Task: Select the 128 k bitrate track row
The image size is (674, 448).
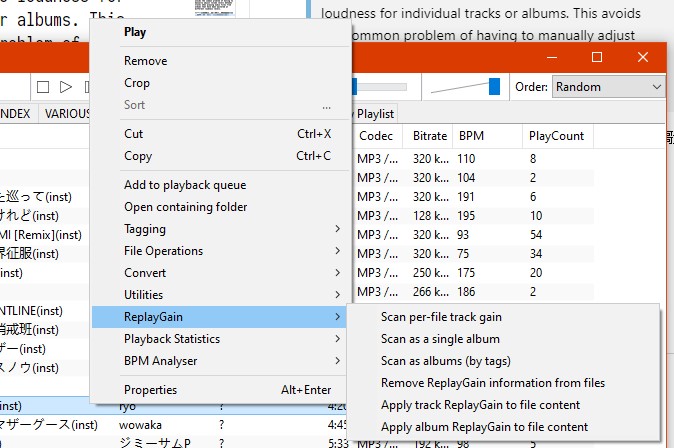Action: (474, 215)
